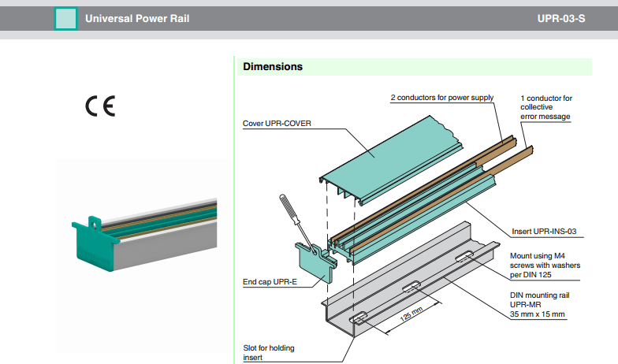Click the CE certification mark
The image size is (618, 364).
(100, 107)
